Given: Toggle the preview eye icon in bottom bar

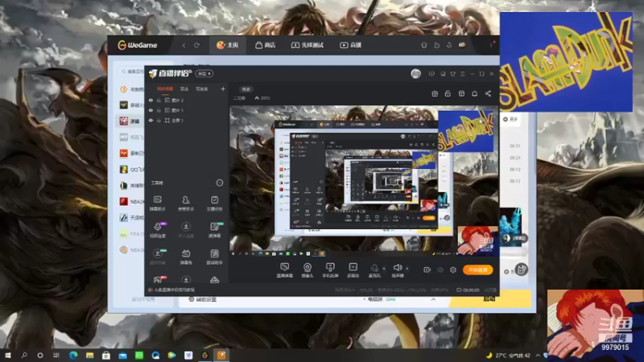Looking at the screenshot, I should [x=440, y=269].
